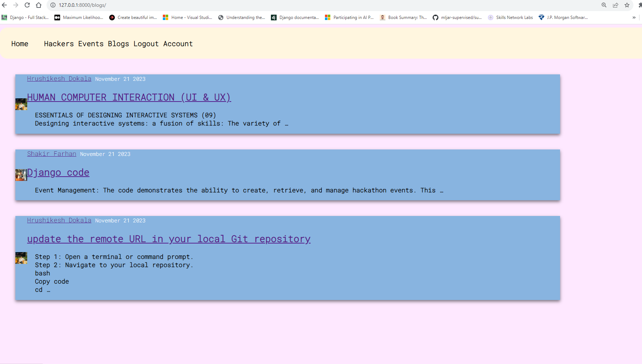Image resolution: width=642 pixels, height=364 pixels.
Task: Click the site info icon in address bar
Action: click(53, 5)
